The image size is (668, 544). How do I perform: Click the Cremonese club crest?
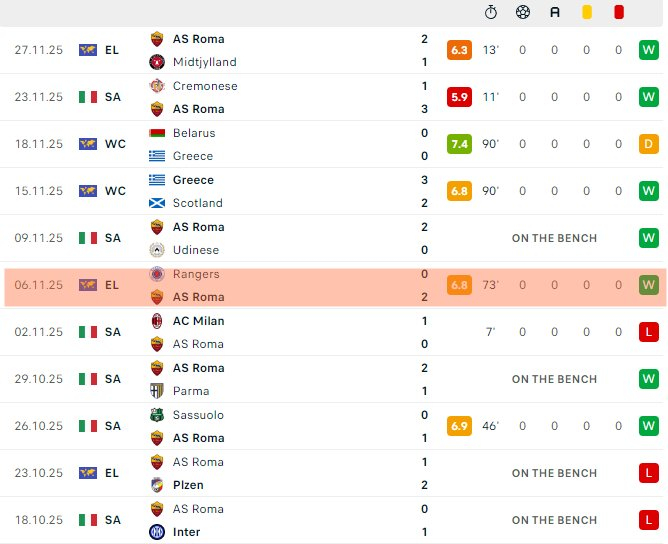[157, 86]
